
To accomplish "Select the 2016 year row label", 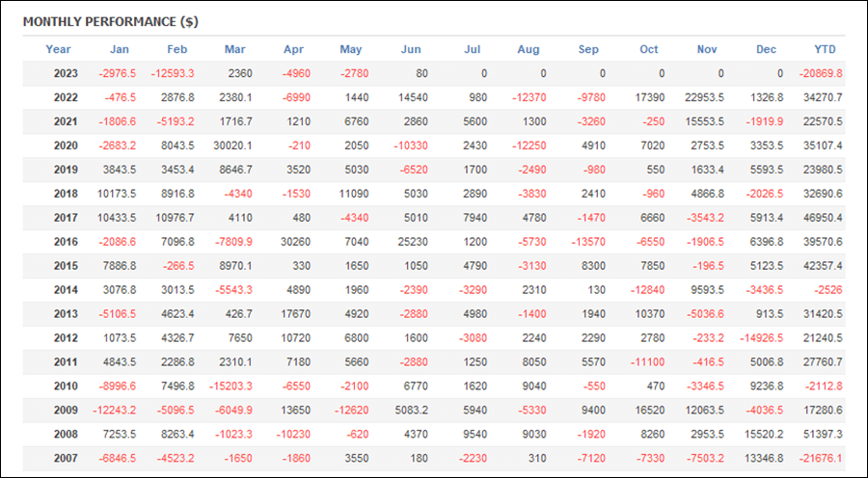I will tap(66, 242).
